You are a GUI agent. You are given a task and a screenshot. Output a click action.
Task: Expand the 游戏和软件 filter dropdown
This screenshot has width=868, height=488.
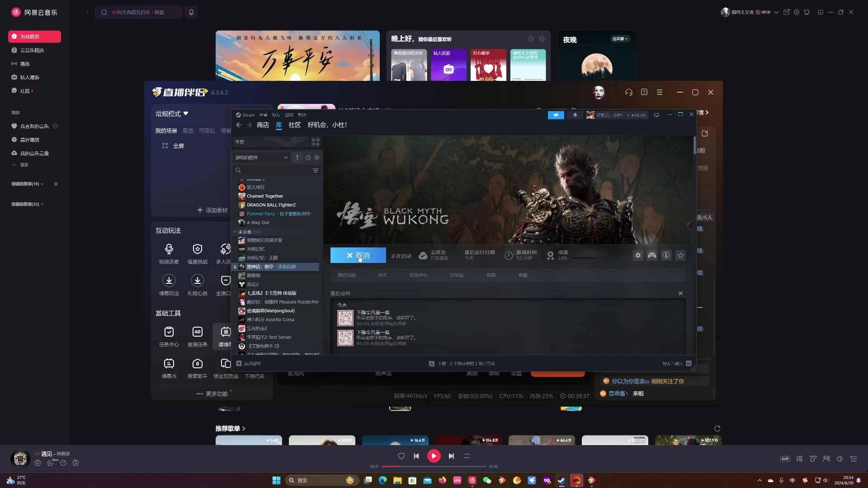261,157
